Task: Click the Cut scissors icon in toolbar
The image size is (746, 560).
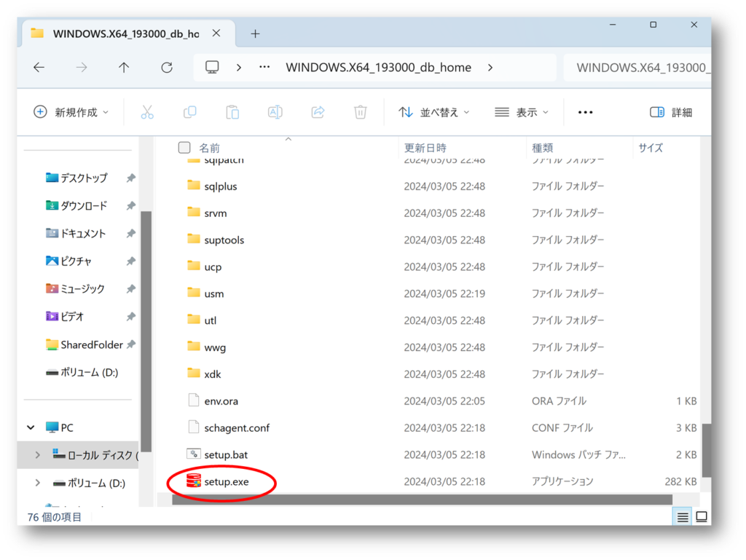Action: point(147,112)
